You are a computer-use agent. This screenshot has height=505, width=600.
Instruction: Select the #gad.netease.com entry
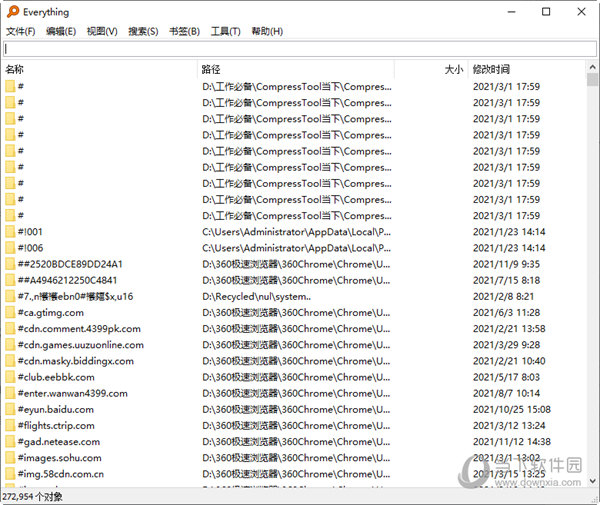point(59,441)
